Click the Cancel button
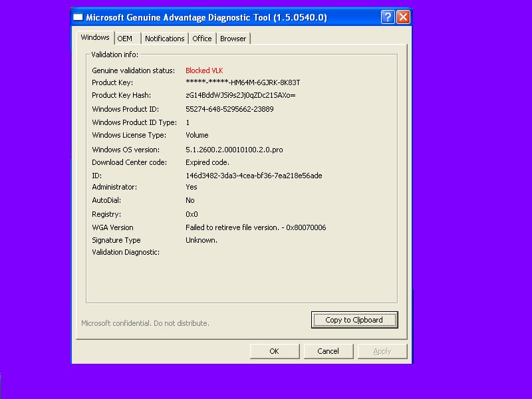 click(x=328, y=351)
